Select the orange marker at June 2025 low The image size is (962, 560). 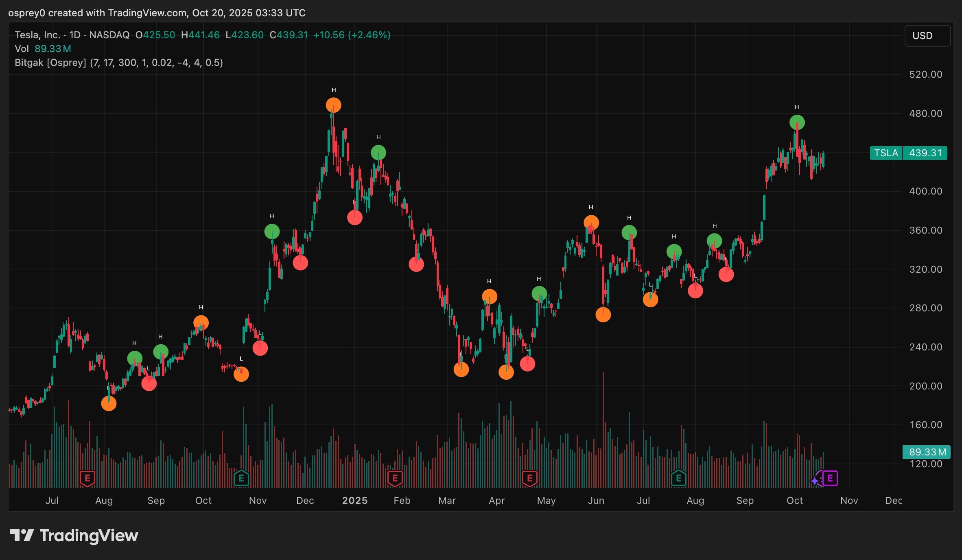(603, 315)
